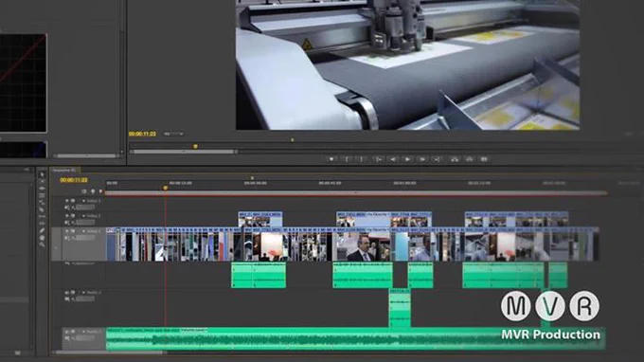Viewport: 644px width, 362px height.
Task: Select the short green audio clip on Audio 2
Action: [400, 308]
